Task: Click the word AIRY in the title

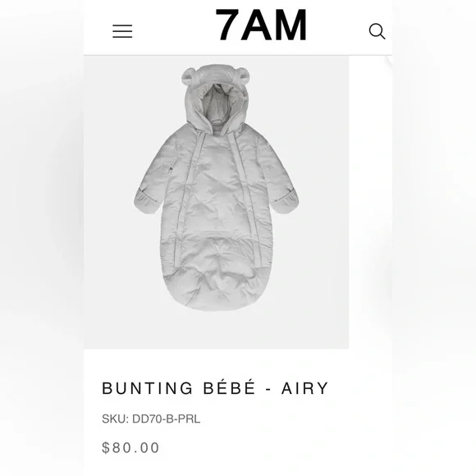Action: 305,388
